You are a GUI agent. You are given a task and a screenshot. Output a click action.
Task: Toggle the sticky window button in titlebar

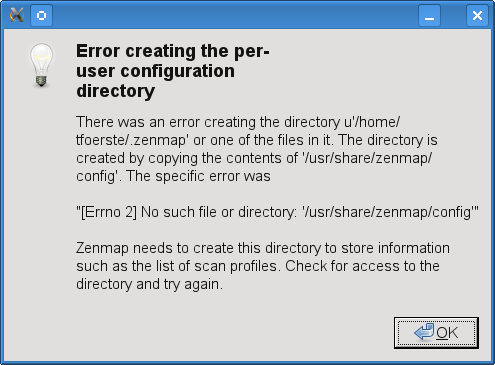click(x=41, y=15)
